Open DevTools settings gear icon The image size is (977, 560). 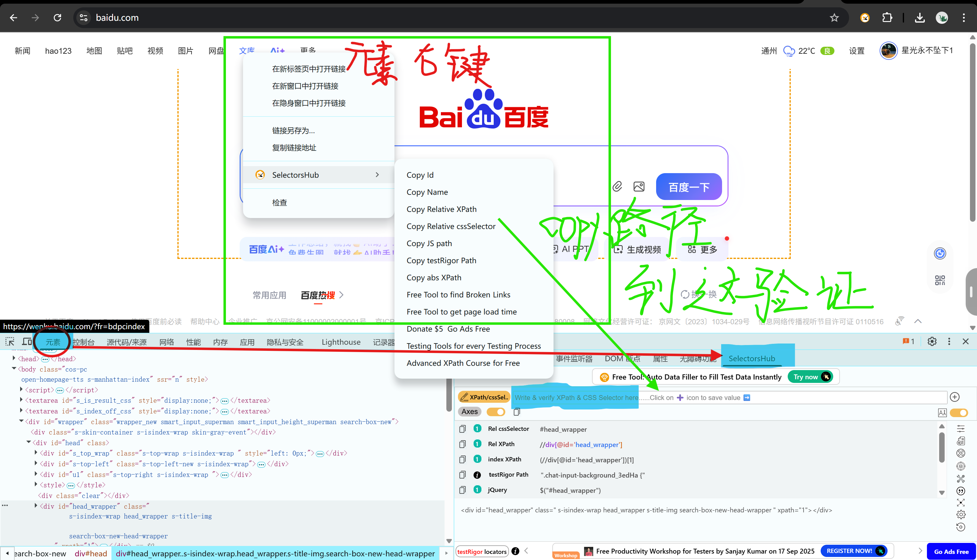[932, 342]
